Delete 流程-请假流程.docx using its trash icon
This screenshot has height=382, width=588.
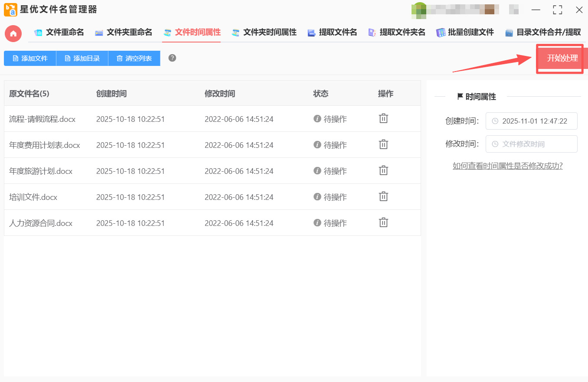(x=383, y=118)
